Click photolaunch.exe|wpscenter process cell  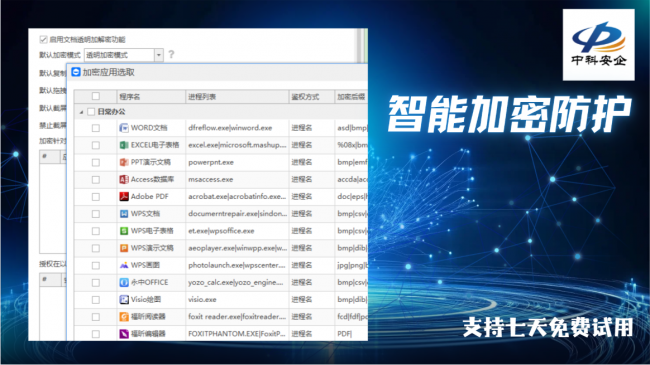pyautogui.click(x=237, y=265)
